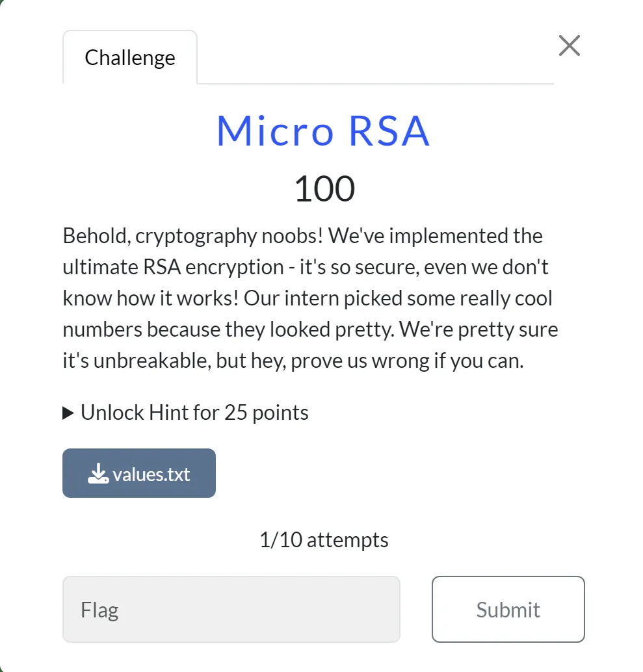Click the word "Micro" in the title
643x672 pixels.
pyautogui.click(x=275, y=131)
